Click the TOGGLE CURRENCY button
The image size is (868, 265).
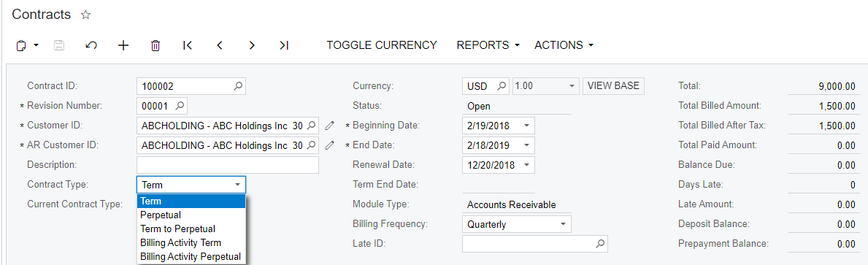click(x=381, y=45)
